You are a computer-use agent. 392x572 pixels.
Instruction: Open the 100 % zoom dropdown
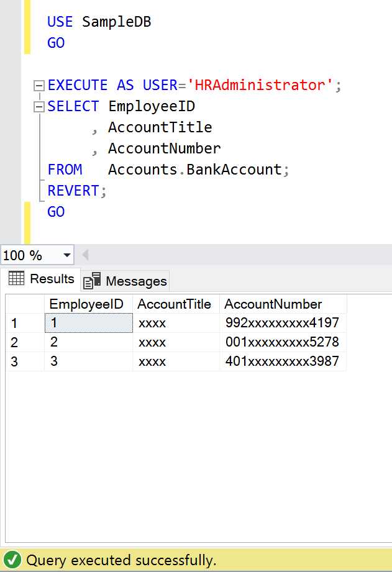[66, 255]
